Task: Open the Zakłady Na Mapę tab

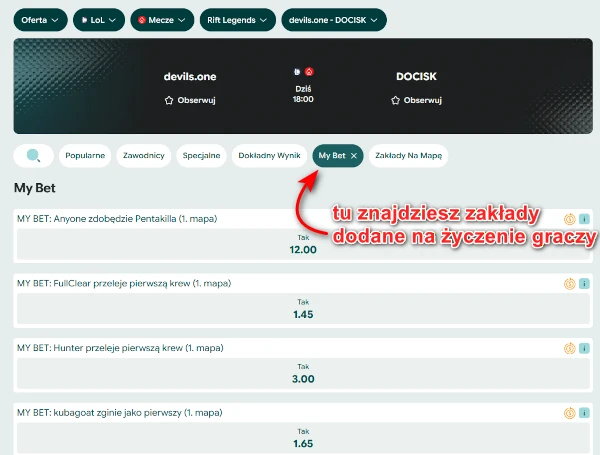Action: (x=408, y=156)
